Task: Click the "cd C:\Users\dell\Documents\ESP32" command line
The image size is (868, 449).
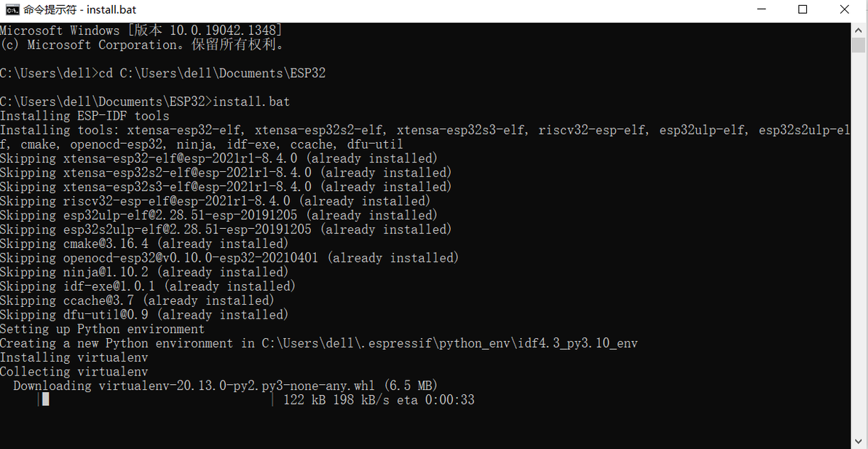Action: tap(212, 73)
